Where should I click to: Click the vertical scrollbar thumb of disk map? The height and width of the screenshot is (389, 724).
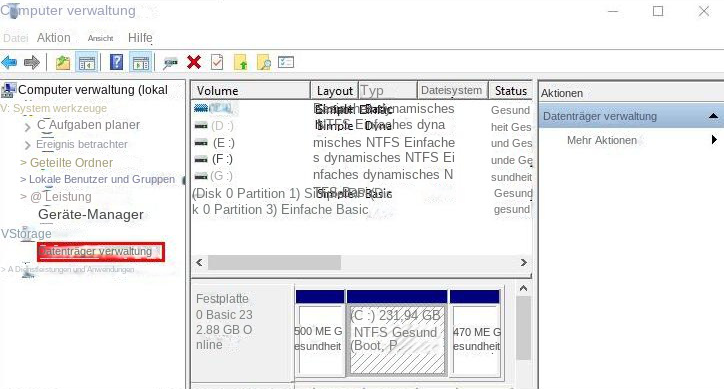pyautogui.click(x=523, y=328)
